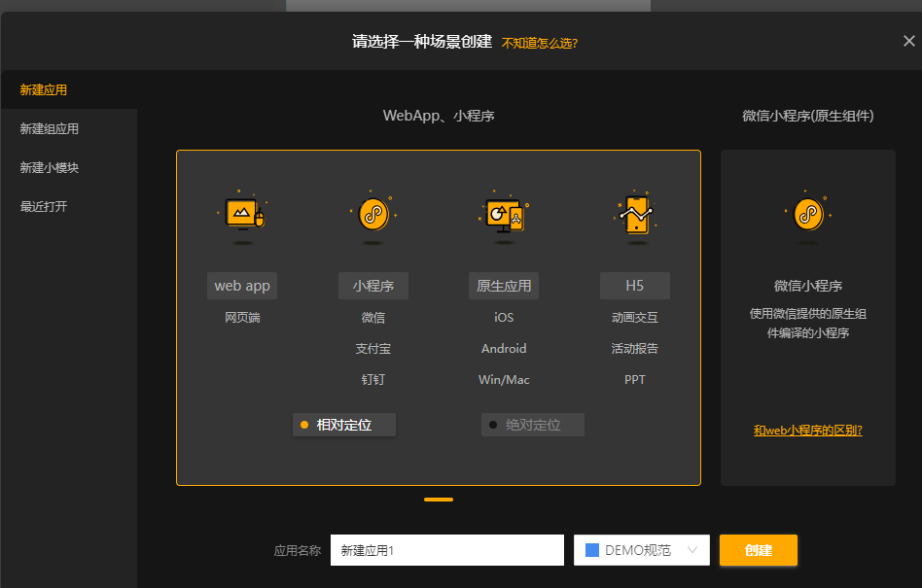Click the 微信小程序(原生组件) heading

pos(808,116)
